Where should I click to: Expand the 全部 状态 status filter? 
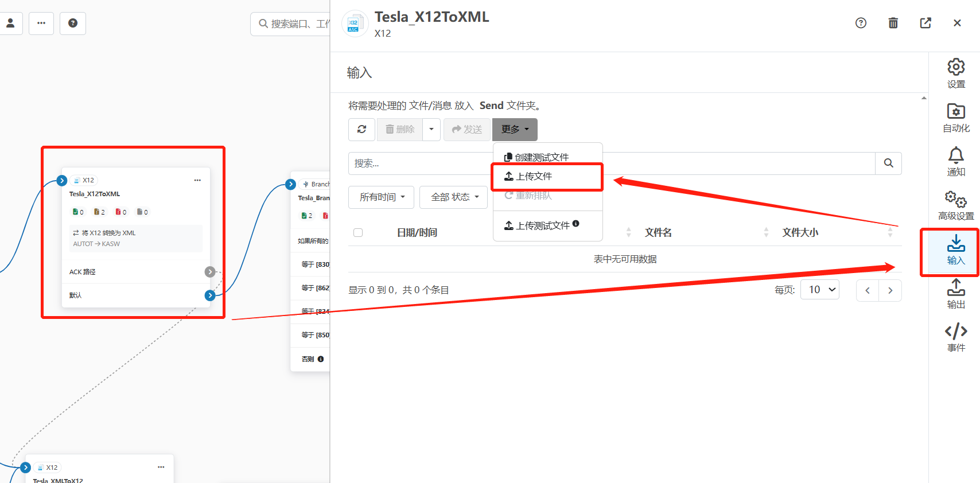pos(454,197)
